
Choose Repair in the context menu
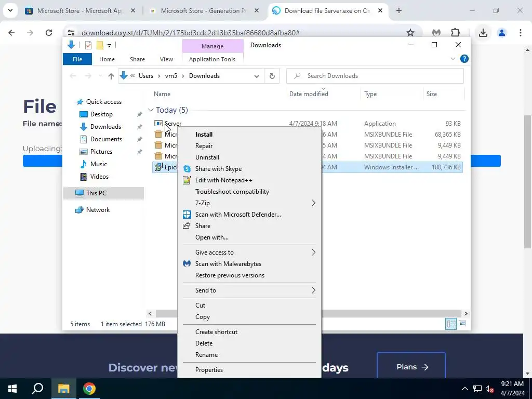point(204,146)
